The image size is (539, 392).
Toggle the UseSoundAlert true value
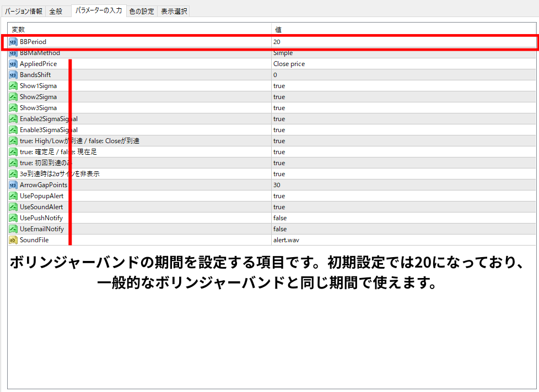click(279, 207)
